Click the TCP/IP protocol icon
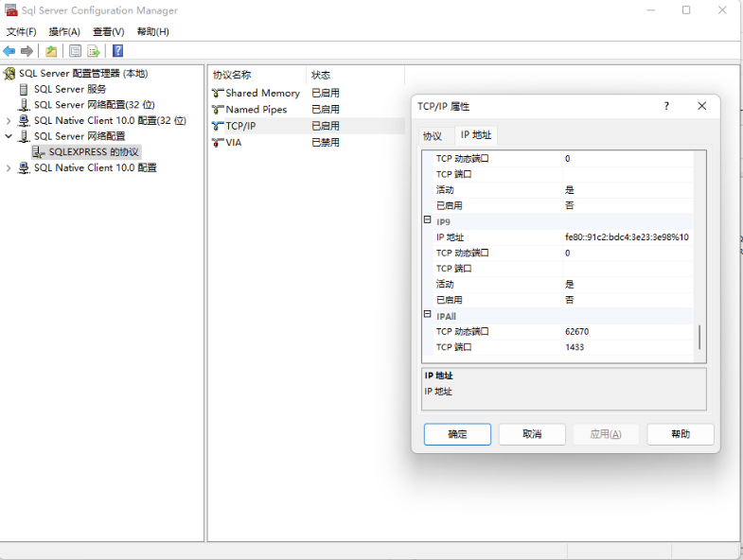 218,126
